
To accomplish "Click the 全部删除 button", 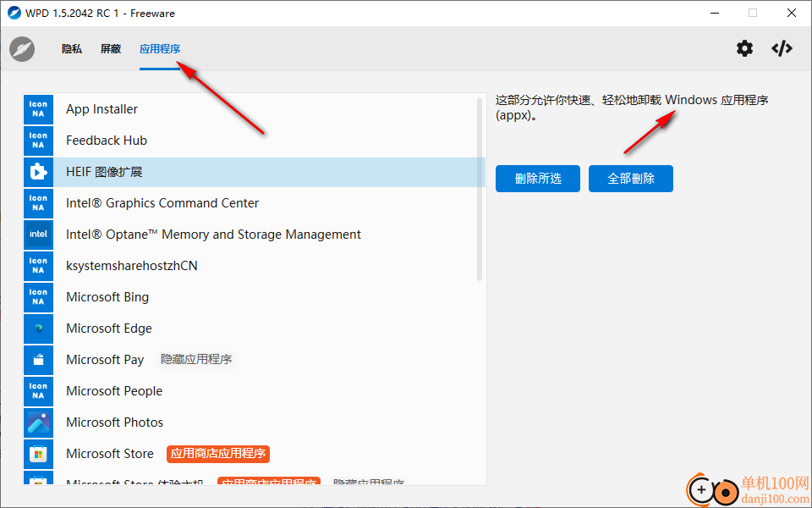I will (631, 179).
